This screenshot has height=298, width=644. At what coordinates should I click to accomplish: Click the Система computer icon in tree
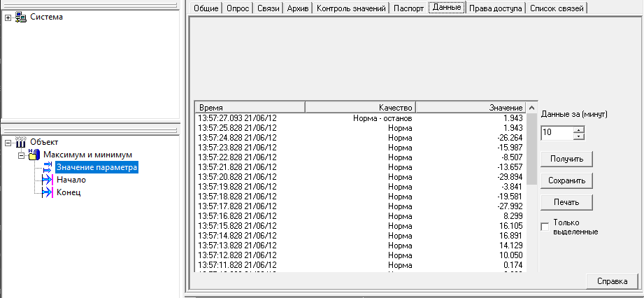coord(20,17)
